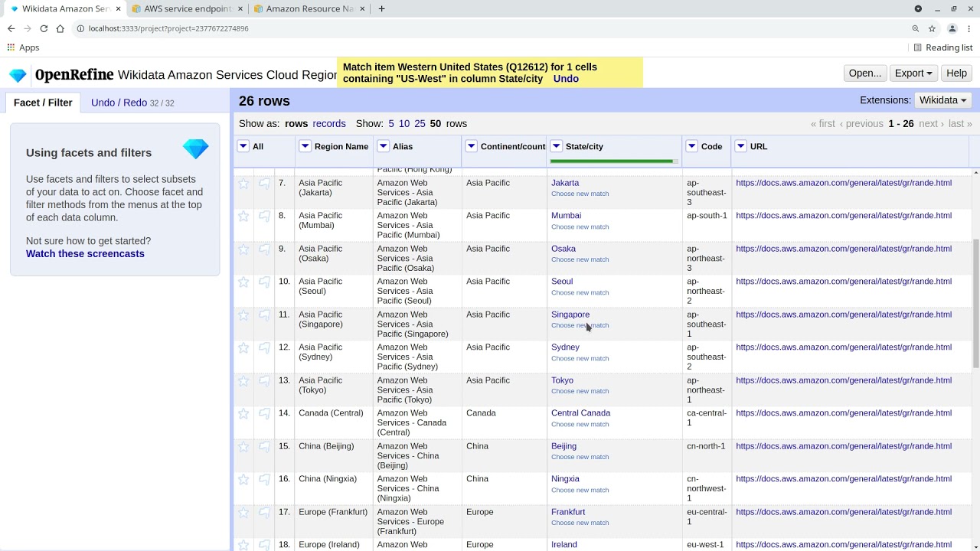Flag row 7 Asia Pacific (Jakarta)
This screenshot has width=980, height=551.
[x=264, y=184]
